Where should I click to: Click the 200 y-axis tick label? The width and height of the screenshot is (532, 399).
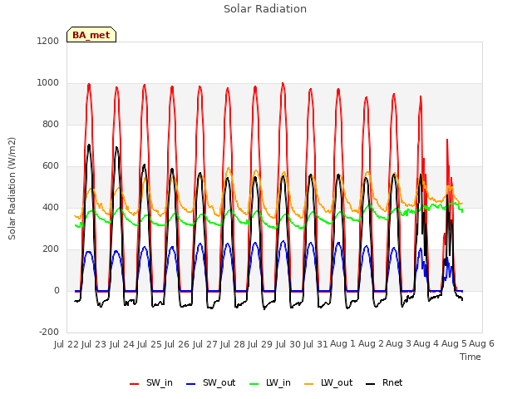click(x=51, y=249)
